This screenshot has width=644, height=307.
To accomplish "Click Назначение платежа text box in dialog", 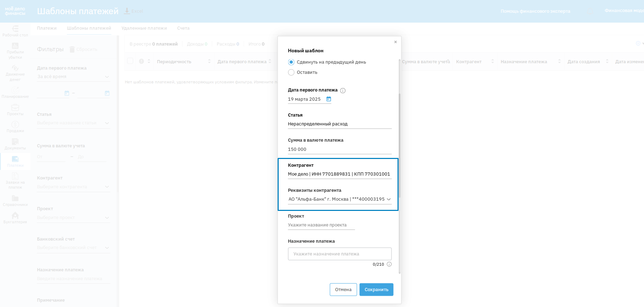I will (x=340, y=254).
